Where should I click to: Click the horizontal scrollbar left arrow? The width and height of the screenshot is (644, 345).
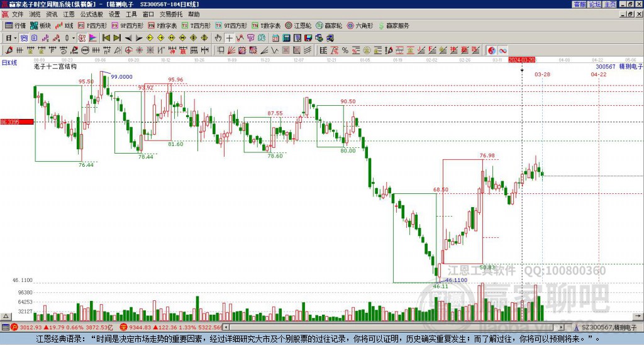click(x=226, y=327)
